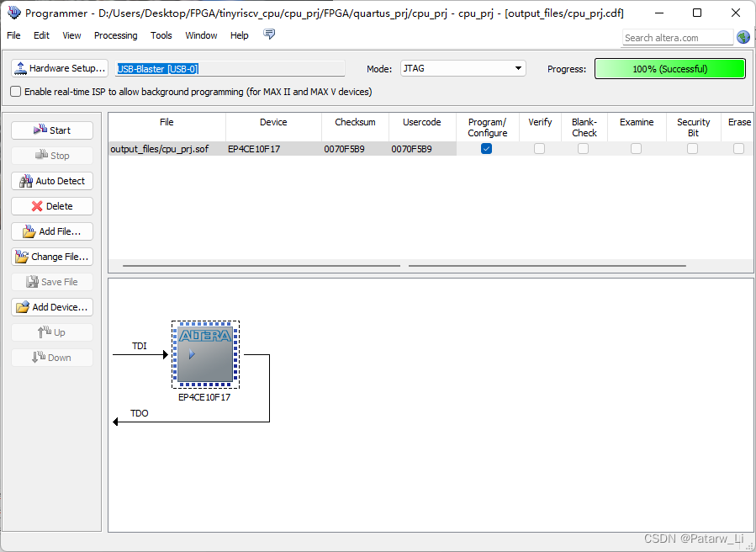Click the right horizontal scrollbar of file table
Viewport: 756px width, 552px height.
tap(547, 265)
